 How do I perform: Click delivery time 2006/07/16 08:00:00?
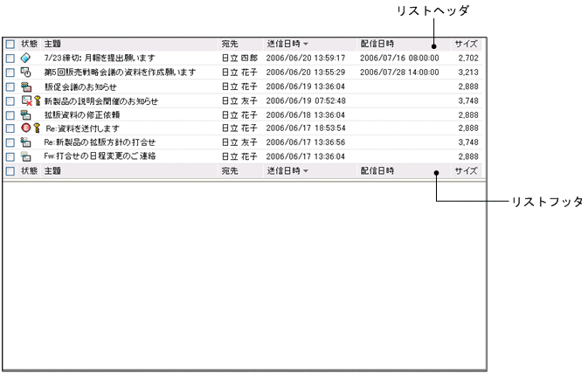point(399,59)
